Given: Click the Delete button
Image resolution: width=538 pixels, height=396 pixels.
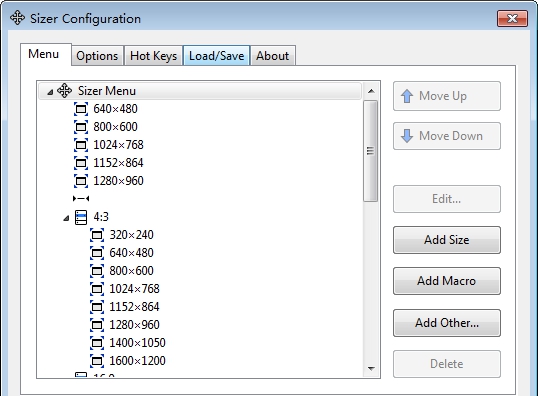Looking at the screenshot, I should [447, 364].
